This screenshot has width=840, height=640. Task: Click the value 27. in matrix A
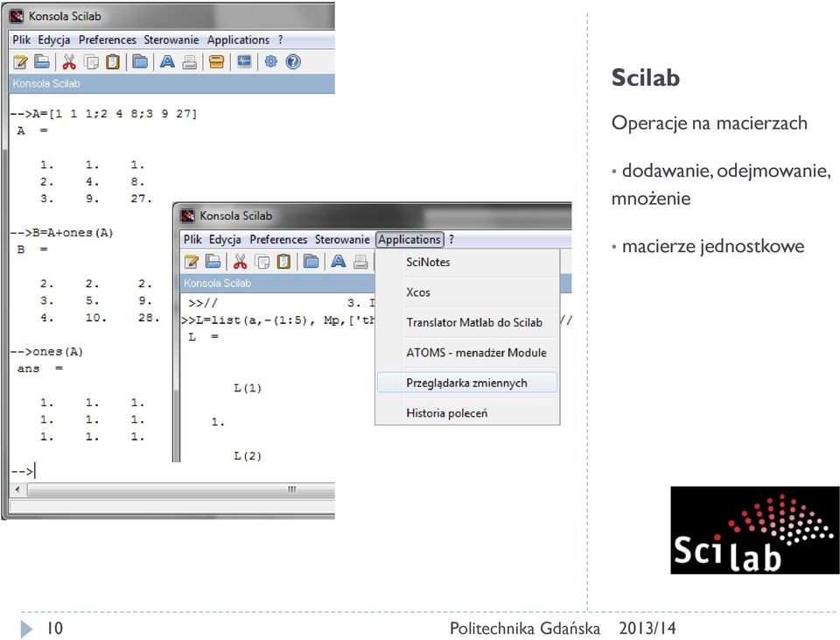pos(142,199)
